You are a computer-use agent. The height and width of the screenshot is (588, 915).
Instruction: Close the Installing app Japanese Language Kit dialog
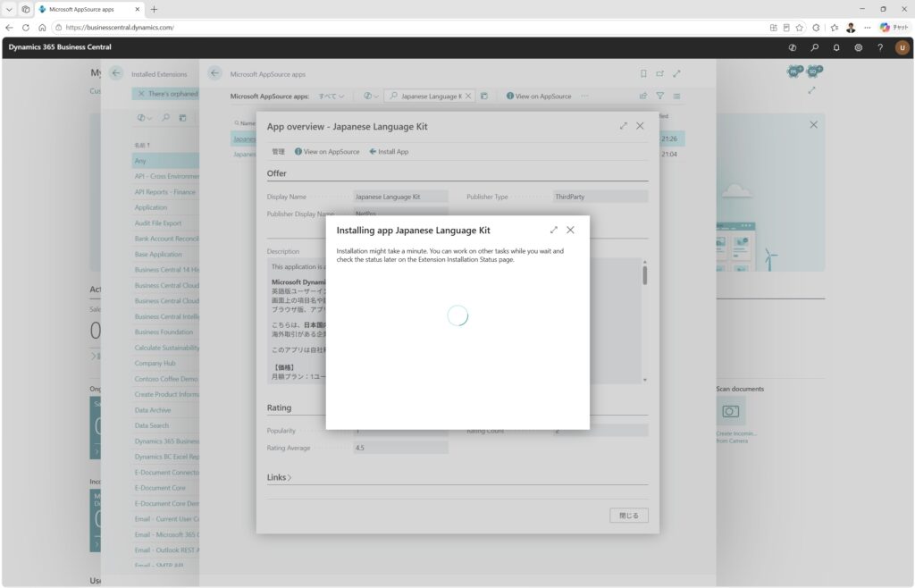(x=570, y=230)
